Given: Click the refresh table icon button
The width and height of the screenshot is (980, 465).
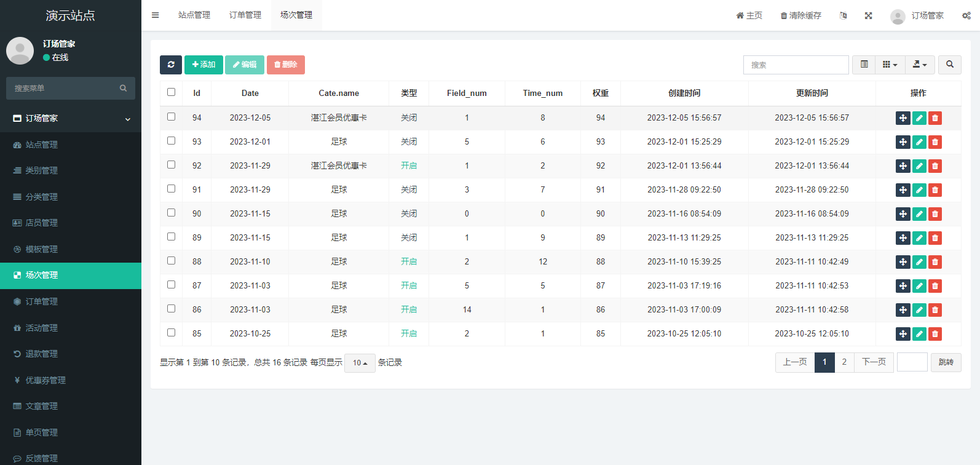Looking at the screenshot, I should (171, 65).
